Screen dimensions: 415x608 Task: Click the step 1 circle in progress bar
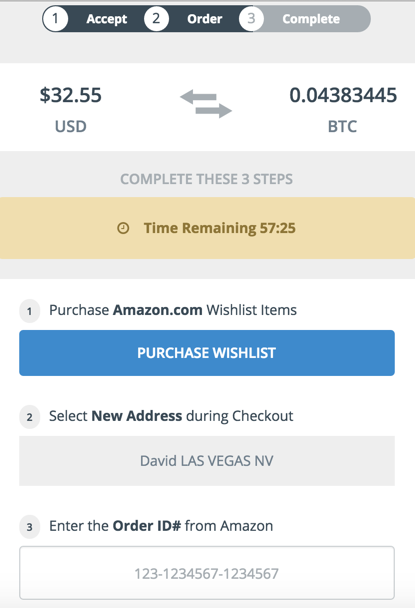pos(55,19)
